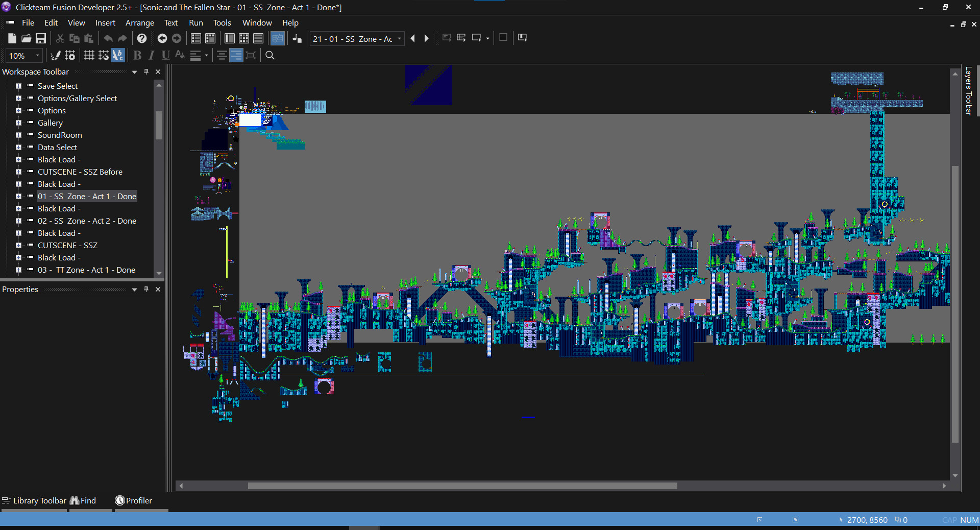Select the zoom magnifier tool
The height and width of the screenshot is (530, 980).
(270, 55)
